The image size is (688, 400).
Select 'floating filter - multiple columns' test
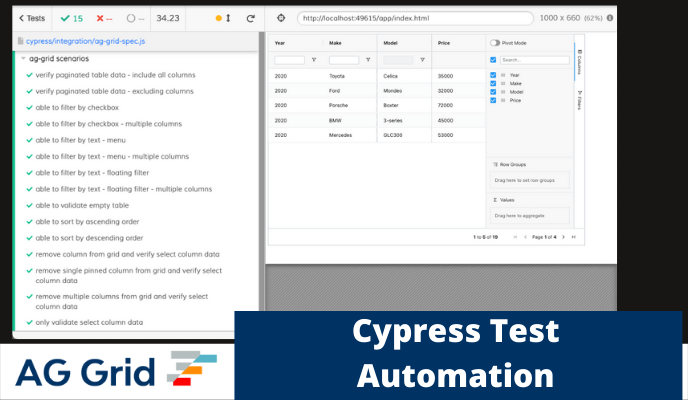[124, 189]
